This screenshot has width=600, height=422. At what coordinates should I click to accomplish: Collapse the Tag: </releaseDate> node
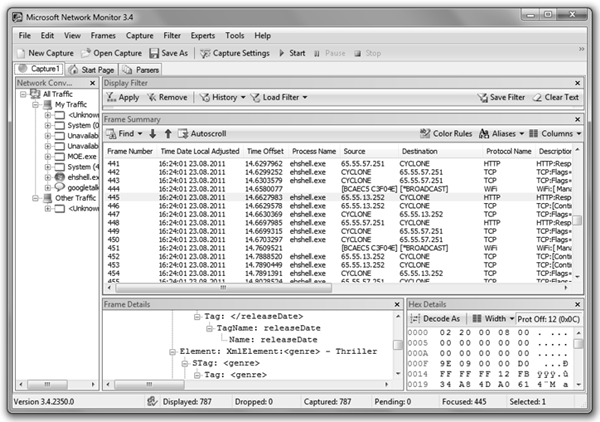197,317
